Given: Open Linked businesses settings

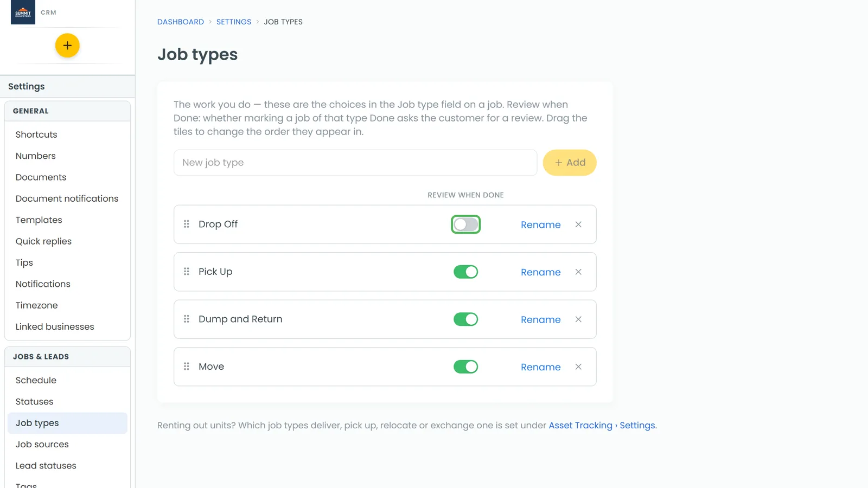Looking at the screenshot, I should [x=67, y=326].
